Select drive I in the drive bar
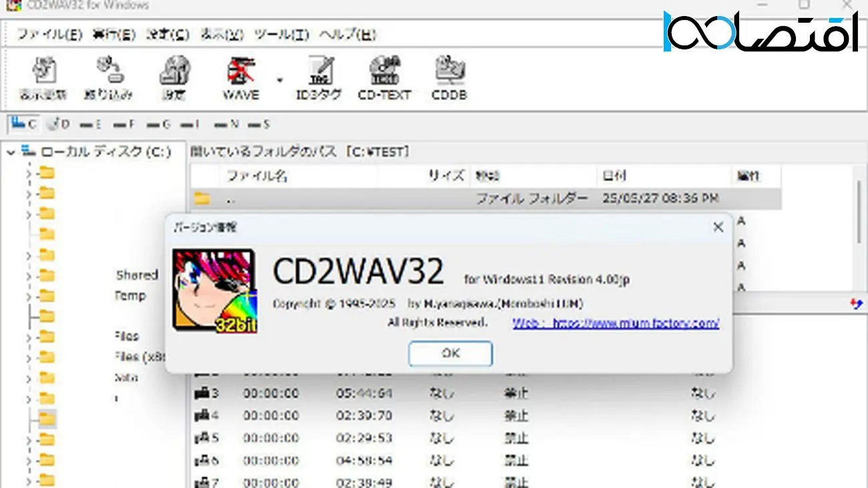Screen dimensions: 868x488 coord(191,124)
